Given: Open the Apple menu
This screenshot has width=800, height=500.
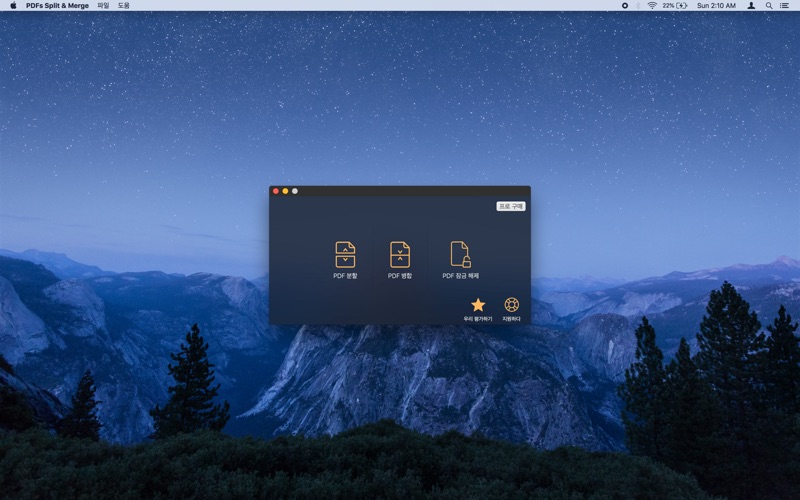Looking at the screenshot, I should point(13,6).
